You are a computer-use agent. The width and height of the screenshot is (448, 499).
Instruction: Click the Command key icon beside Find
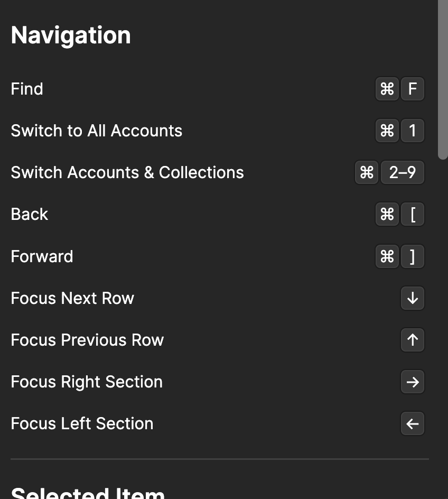click(x=387, y=89)
